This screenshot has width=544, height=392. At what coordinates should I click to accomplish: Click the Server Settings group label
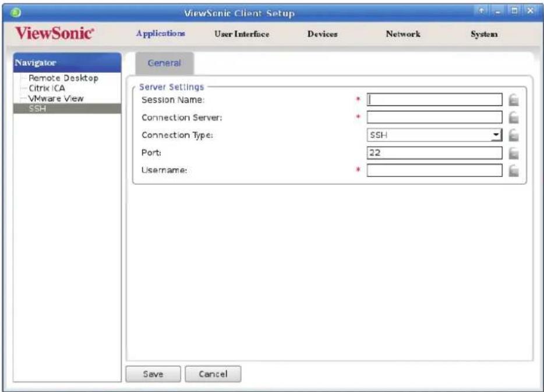[x=171, y=87]
